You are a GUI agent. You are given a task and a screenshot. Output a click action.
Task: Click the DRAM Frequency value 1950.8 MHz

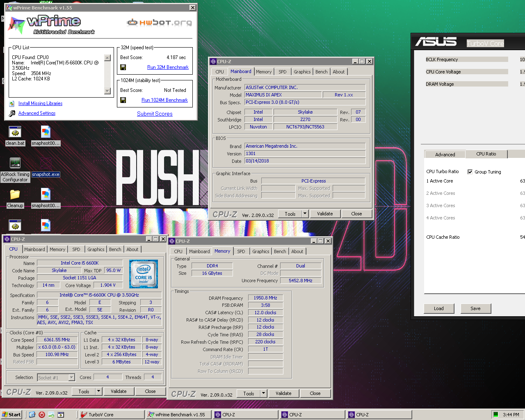[x=265, y=298]
